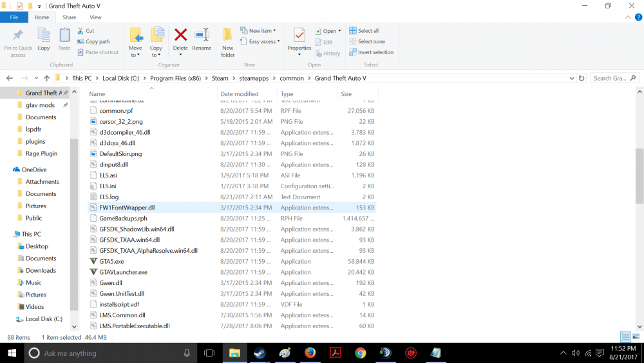Click steamapps in the address breadcrumb
The image size is (644, 363).
coord(254,78)
